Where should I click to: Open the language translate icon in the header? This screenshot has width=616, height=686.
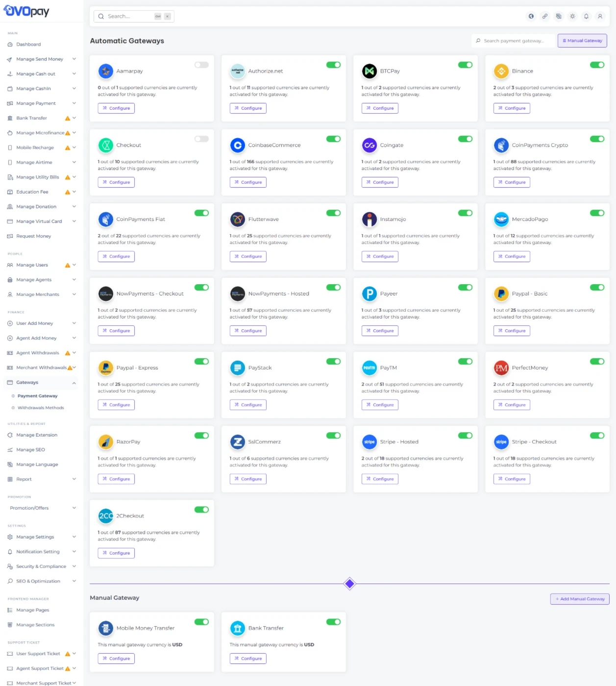point(558,16)
